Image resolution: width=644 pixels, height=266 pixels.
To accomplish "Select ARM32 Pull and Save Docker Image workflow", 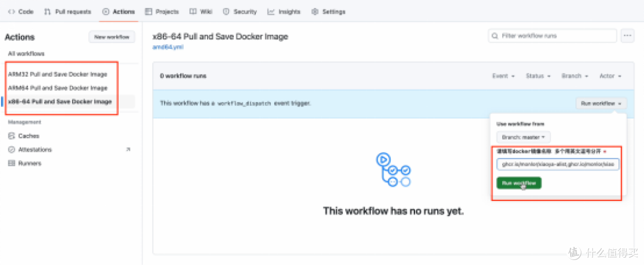I will coord(57,75).
